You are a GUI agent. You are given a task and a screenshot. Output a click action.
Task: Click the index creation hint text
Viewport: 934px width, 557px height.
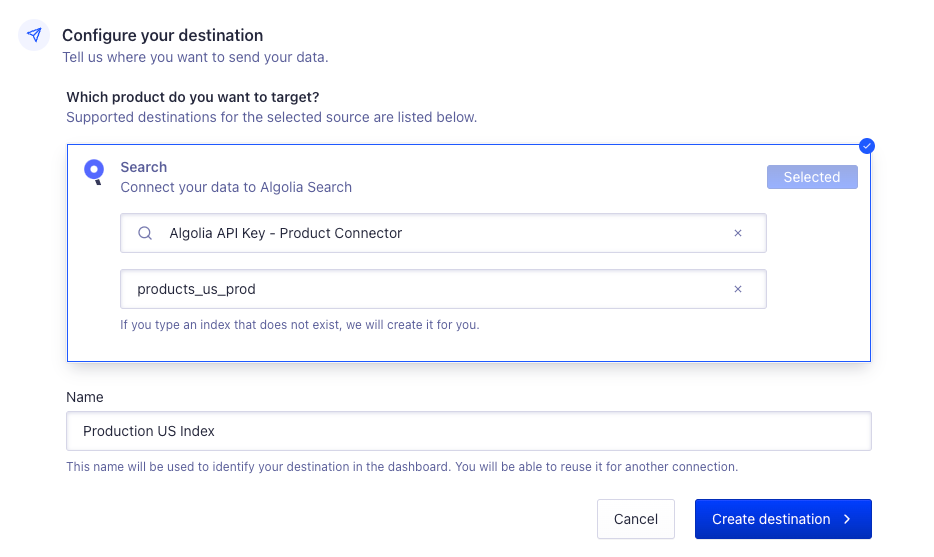coord(299,325)
